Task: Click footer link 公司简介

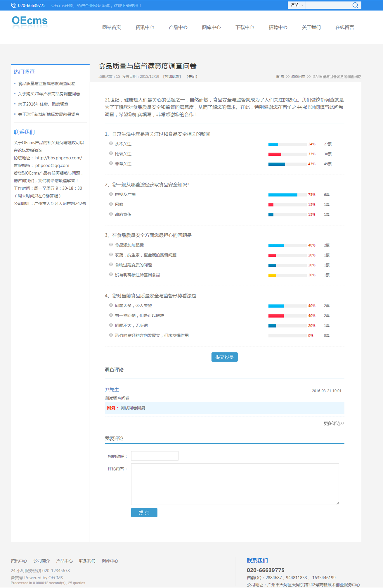Action: tap(42, 561)
